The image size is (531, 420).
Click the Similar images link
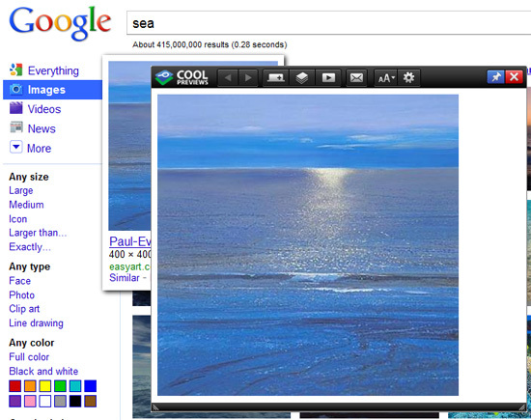tap(125, 278)
